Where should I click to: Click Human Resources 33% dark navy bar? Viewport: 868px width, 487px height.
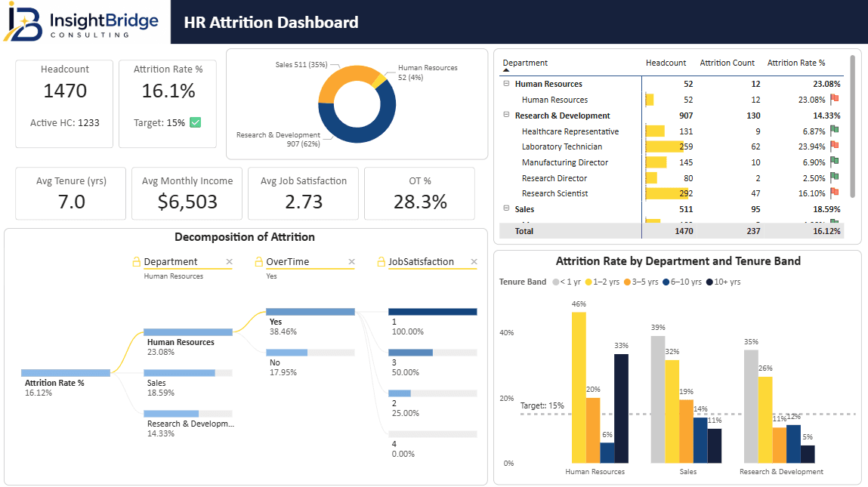point(621,408)
